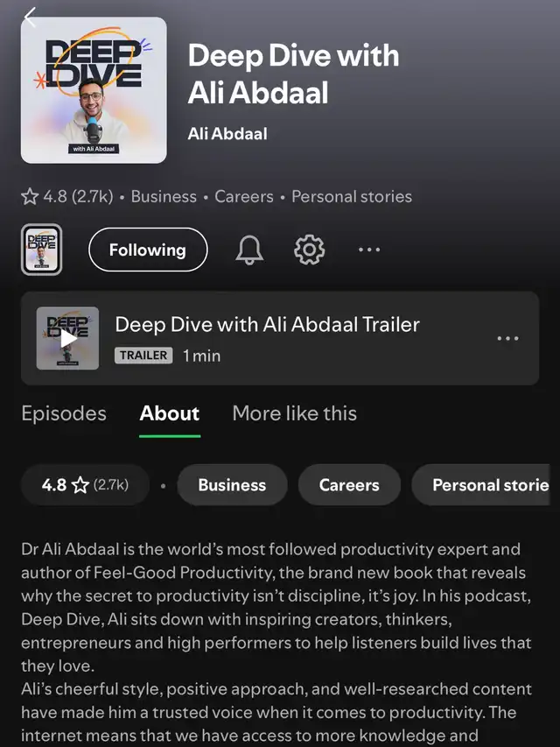Toggle the notification bell for this podcast
The width and height of the screenshot is (560, 747).
point(249,250)
